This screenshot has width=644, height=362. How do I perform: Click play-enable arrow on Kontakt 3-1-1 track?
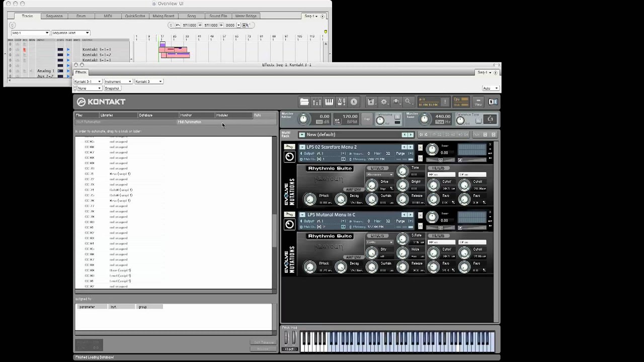(x=68, y=49)
